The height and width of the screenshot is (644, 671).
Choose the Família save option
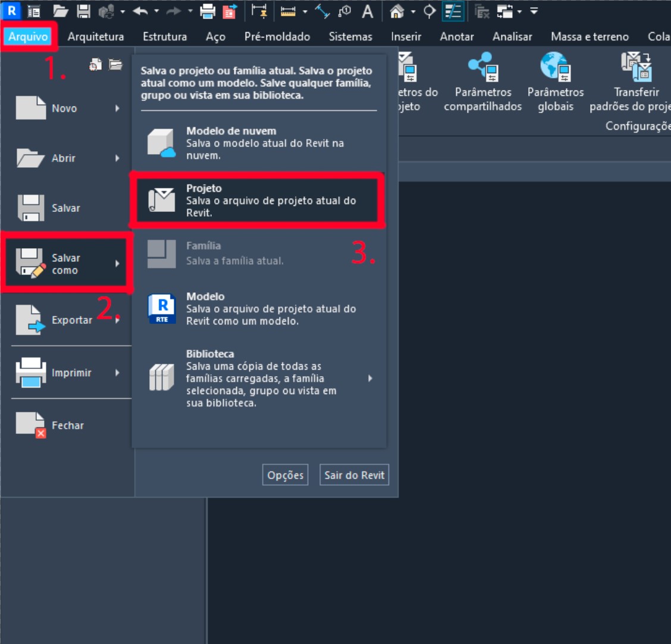259,254
